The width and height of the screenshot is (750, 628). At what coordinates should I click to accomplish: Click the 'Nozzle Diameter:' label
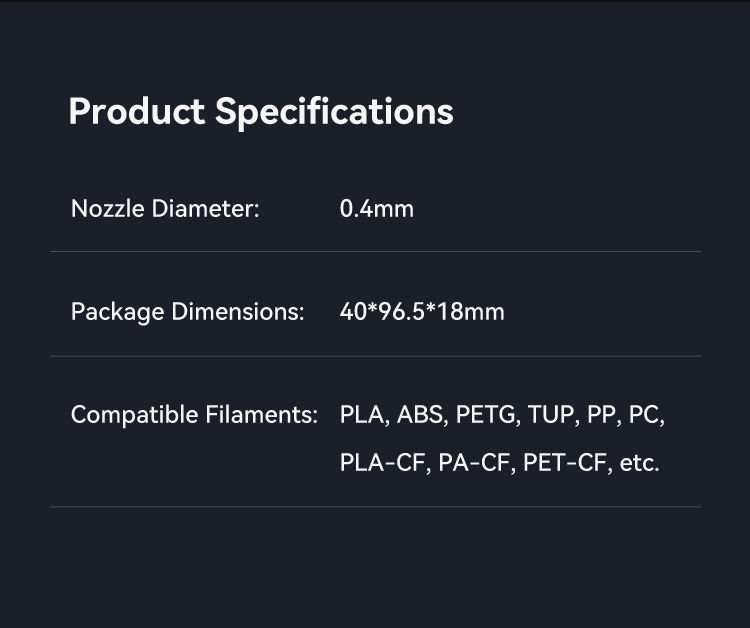[165, 209]
